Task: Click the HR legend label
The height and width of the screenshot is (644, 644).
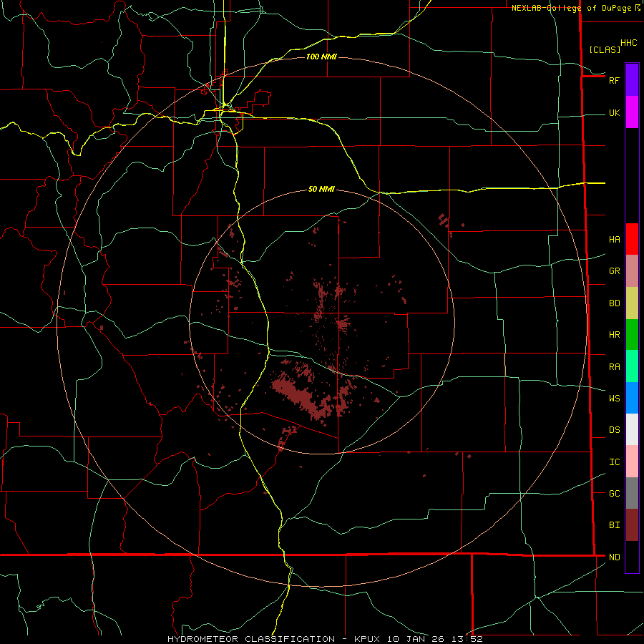Action: tap(614, 335)
